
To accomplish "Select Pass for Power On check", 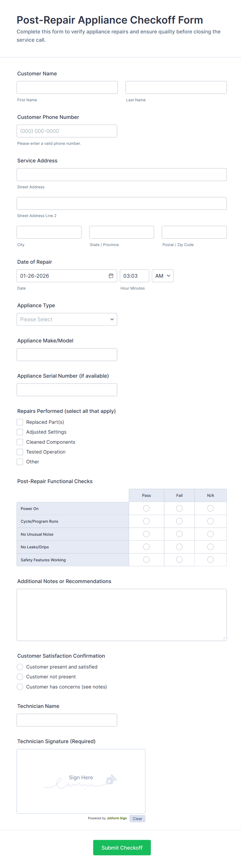I will [146, 508].
